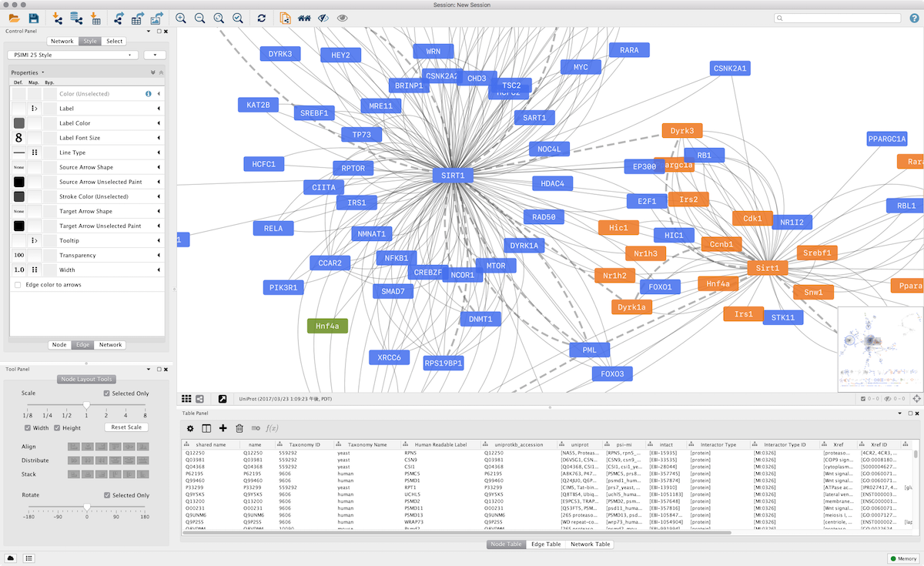Switch to the Edge Table tab

pyautogui.click(x=545, y=544)
